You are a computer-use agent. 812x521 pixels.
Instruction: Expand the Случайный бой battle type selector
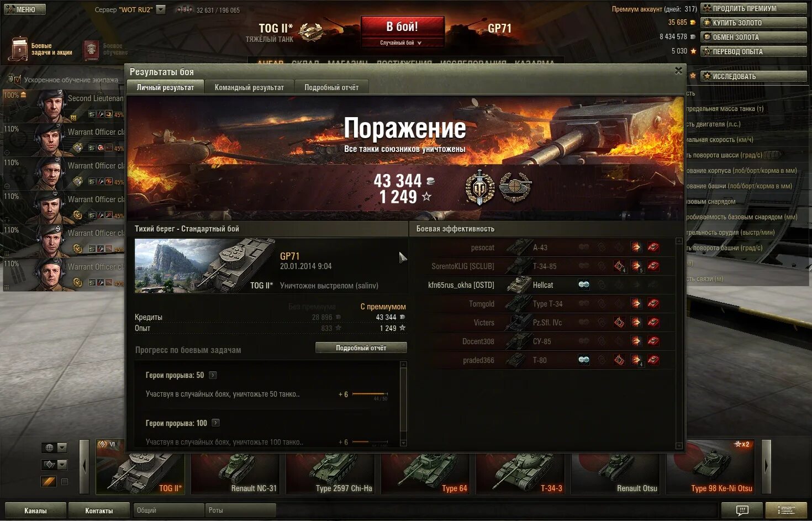pyautogui.click(x=402, y=43)
